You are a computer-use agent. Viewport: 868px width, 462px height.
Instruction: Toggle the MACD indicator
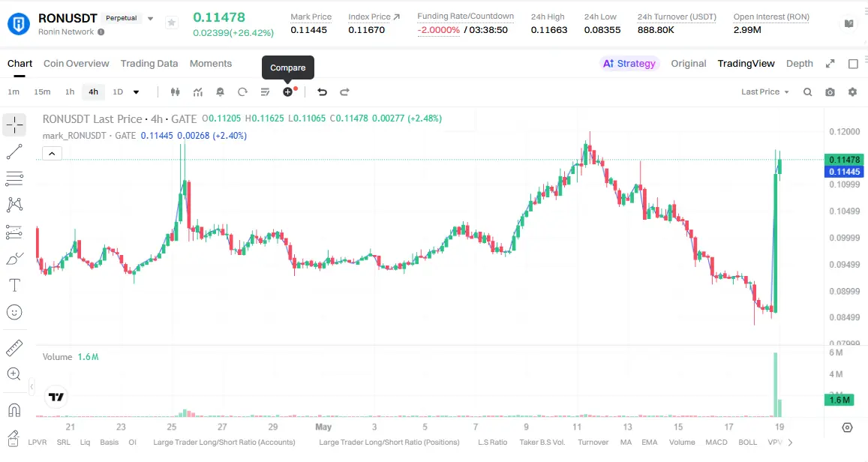click(716, 442)
